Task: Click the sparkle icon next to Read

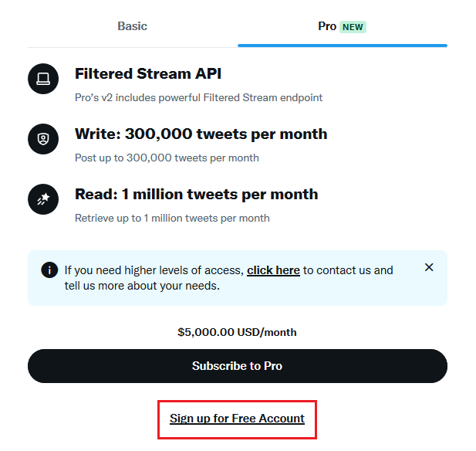Action: tap(43, 199)
